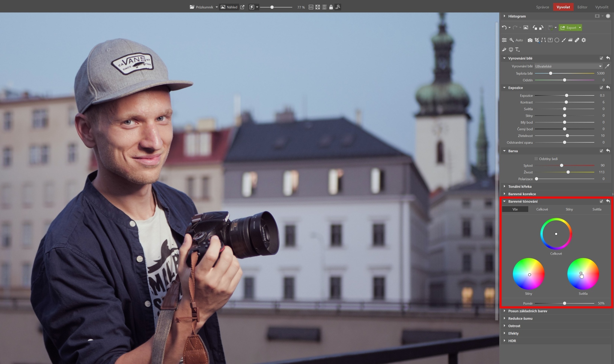Select the horizon alignment box tool
This screenshot has height=364, width=614.
pyautogui.click(x=550, y=40)
